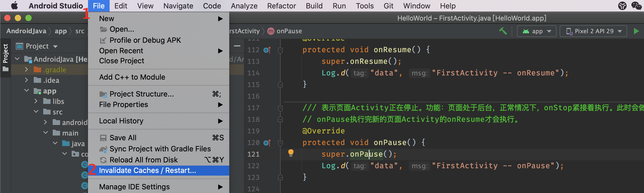Choose Open... from the File menu
Screen dimensions: 644x193
(x=159, y=29)
